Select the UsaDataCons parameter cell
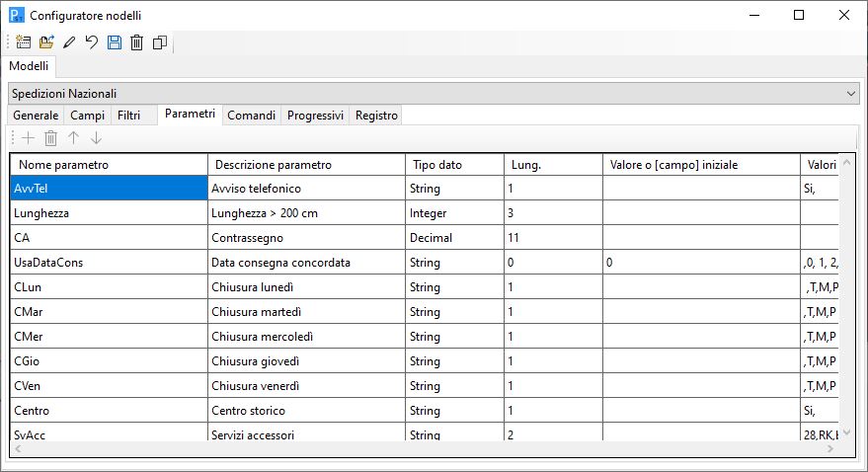Image resolution: width=868 pixels, height=472 pixels. coord(109,263)
